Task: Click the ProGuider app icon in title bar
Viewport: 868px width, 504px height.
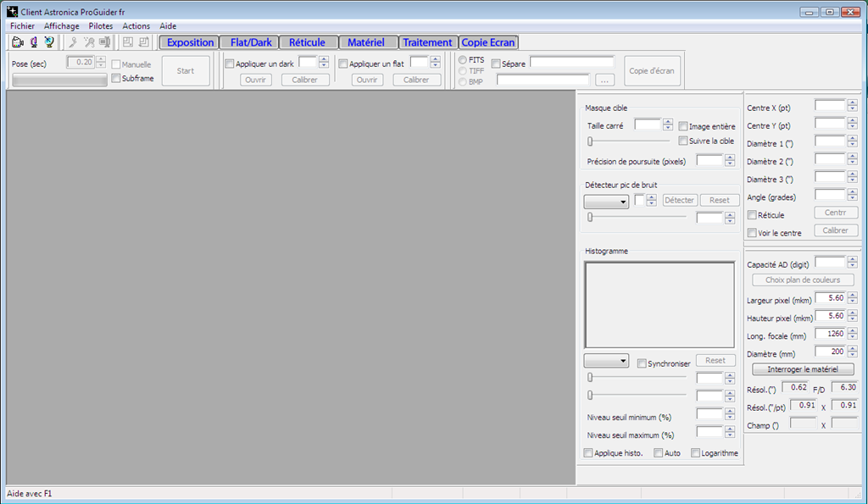Action: click(12, 12)
